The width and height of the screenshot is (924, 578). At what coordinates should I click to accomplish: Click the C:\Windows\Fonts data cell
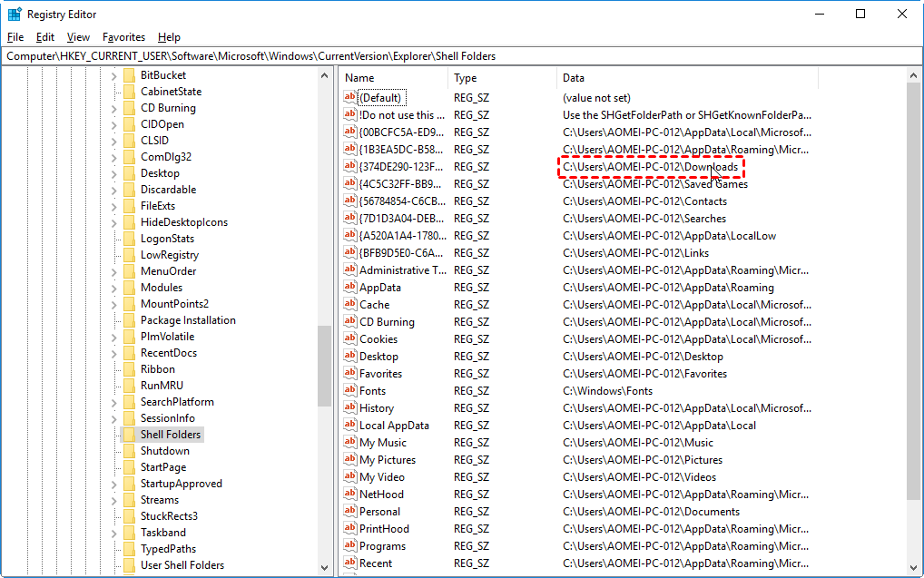pyautogui.click(x=607, y=391)
